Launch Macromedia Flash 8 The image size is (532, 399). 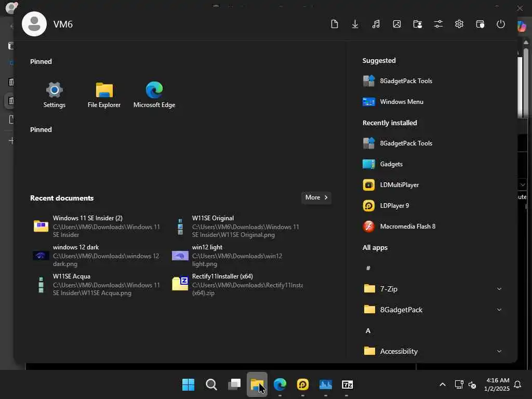pyautogui.click(x=400, y=227)
